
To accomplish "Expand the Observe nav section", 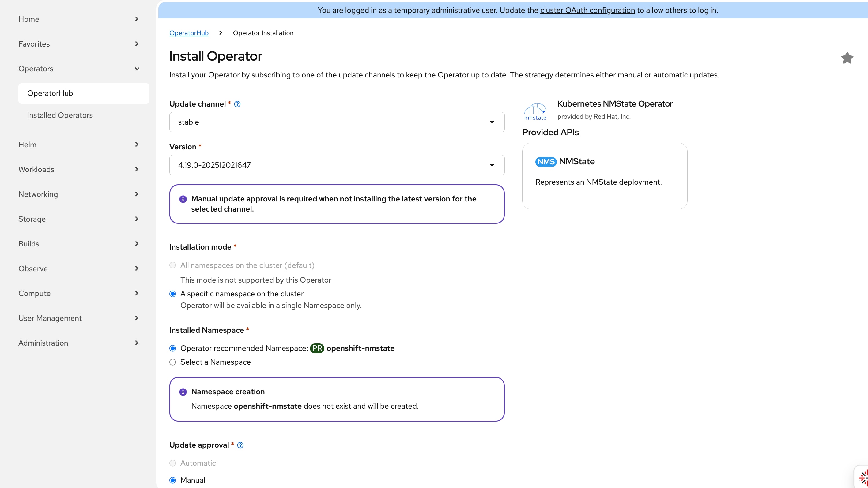I will pyautogui.click(x=78, y=269).
